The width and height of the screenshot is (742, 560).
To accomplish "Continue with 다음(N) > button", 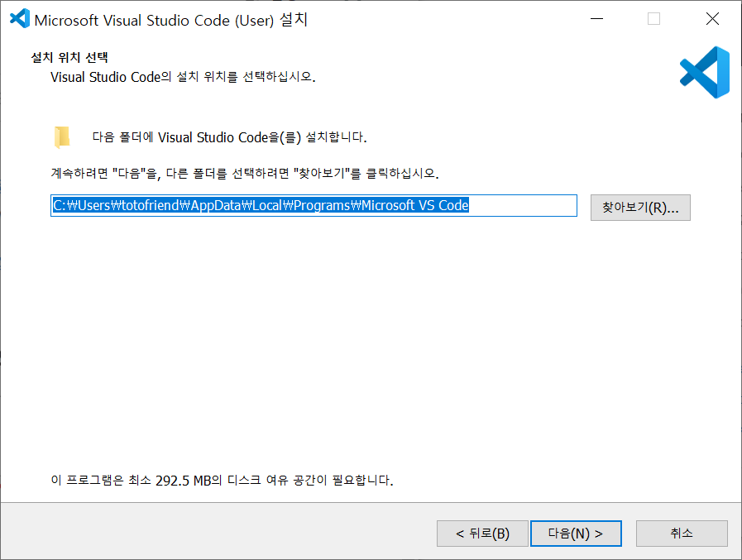I will click(576, 534).
